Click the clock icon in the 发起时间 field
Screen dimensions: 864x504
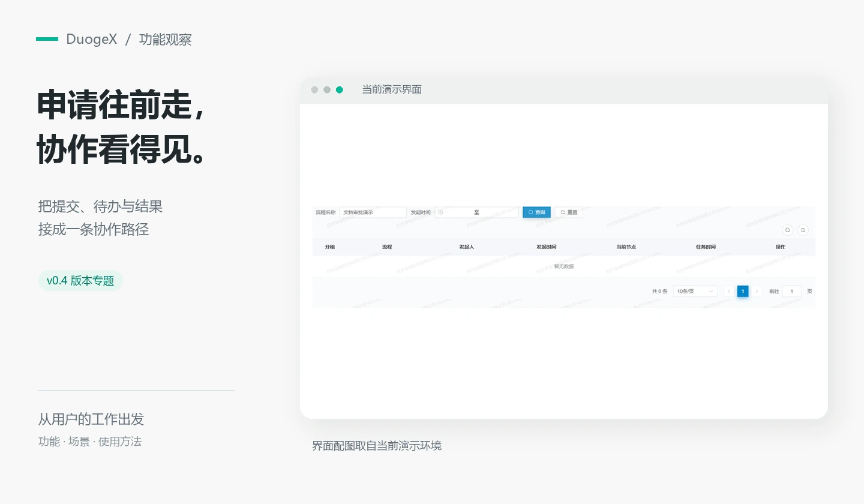(x=440, y=212)
